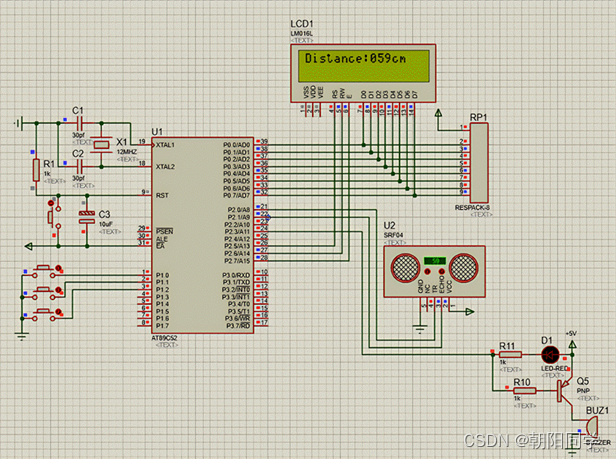616x459 pixels.
Task: Click the power arrow terminal above RP1
Action: [x=438, y=113]
